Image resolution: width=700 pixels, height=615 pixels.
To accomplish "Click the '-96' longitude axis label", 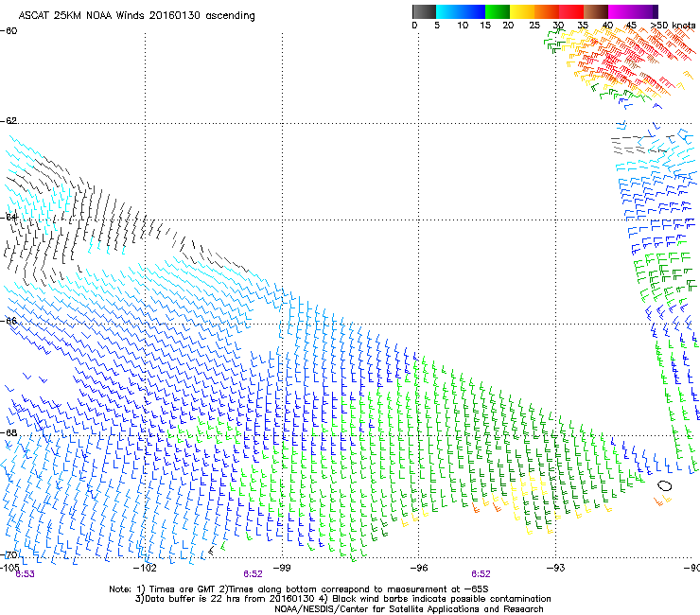I will 419,568.
